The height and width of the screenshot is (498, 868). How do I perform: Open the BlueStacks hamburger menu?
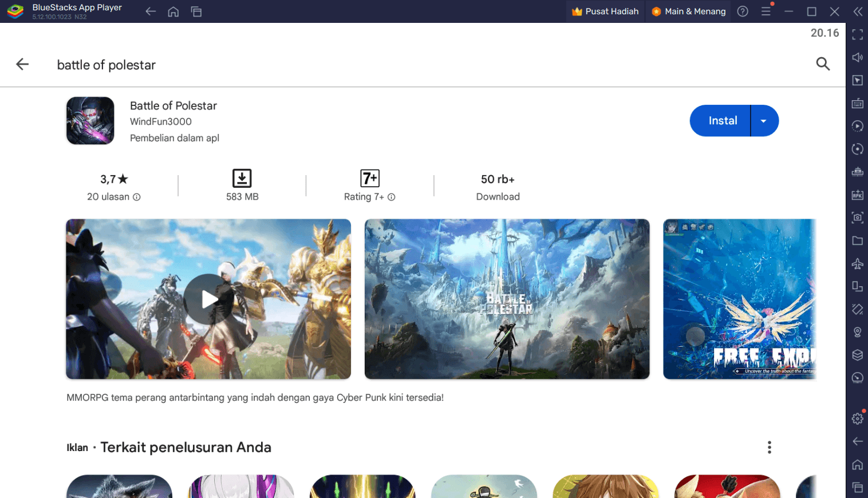pyautogui.click(x=766, y=11)
